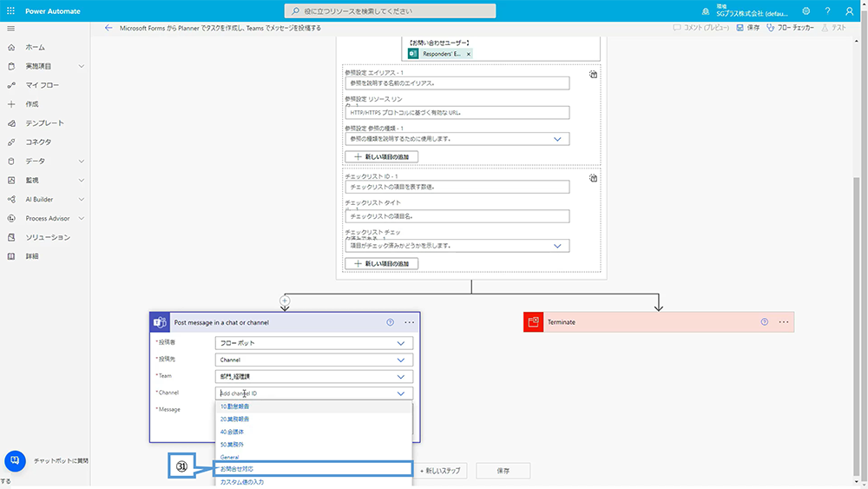Open the help question mark in header
868x489 pixels.
tap(827, 11)
